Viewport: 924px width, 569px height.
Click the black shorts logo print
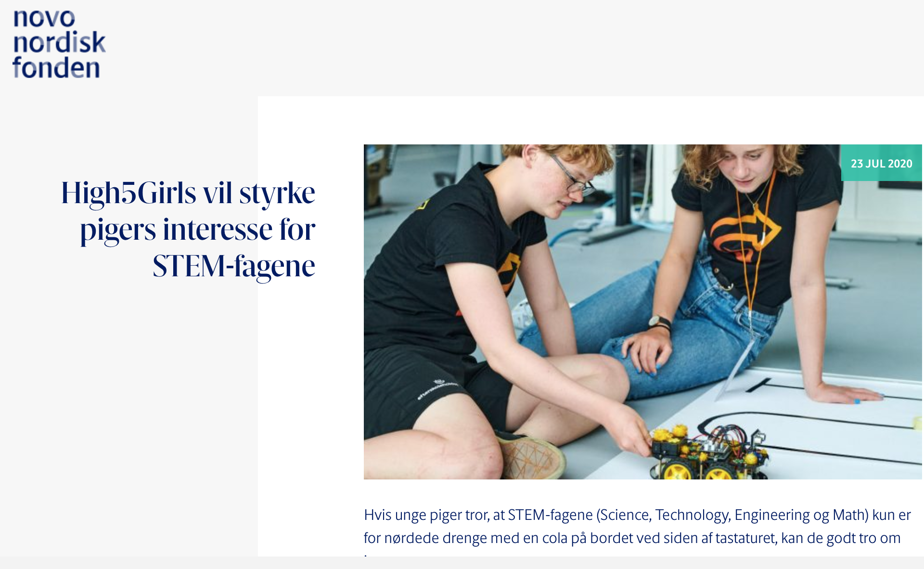click(438, 389)
